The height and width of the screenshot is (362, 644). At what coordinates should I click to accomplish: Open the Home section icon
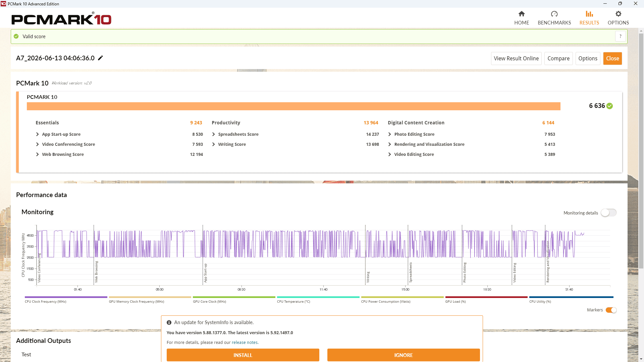coord(522,14)
